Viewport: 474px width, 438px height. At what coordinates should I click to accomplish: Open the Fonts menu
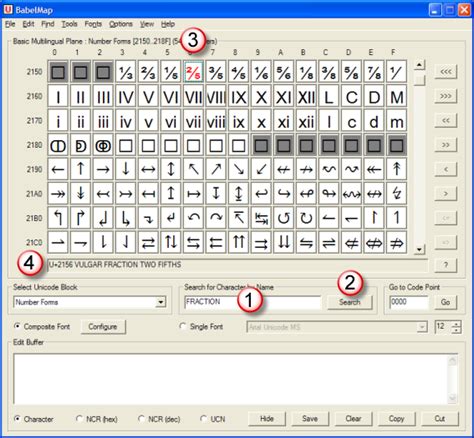(x=93, y=24)
